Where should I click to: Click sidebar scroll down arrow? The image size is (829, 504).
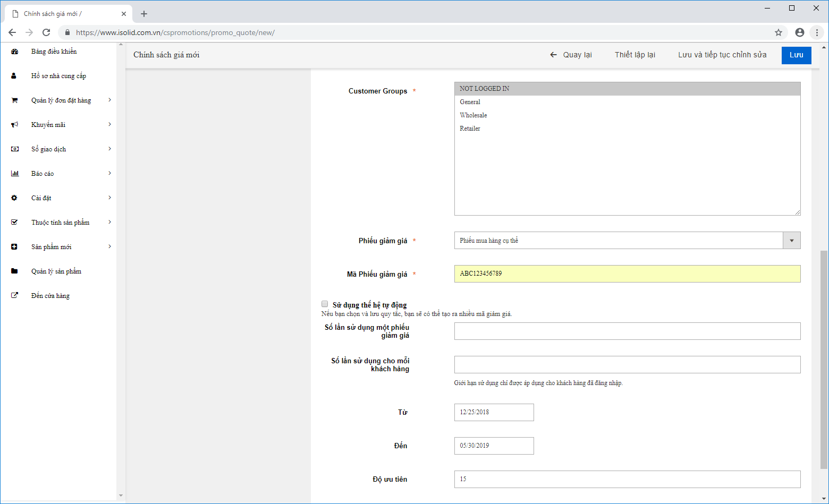point(121,496)
